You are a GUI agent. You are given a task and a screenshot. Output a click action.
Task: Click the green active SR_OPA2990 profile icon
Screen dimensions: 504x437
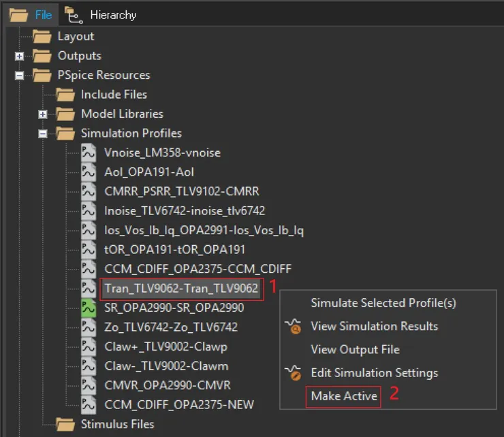pos(89,308)
